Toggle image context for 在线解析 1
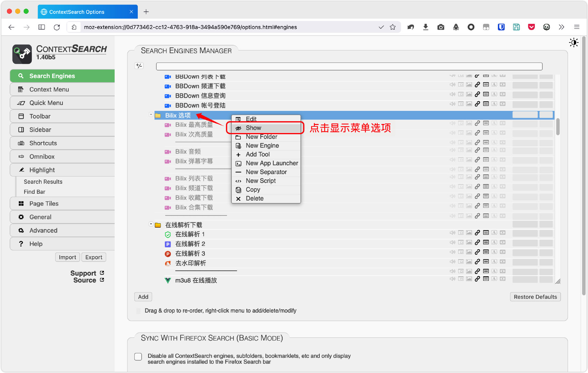588x373 pixels. click(x=469, y=233)
